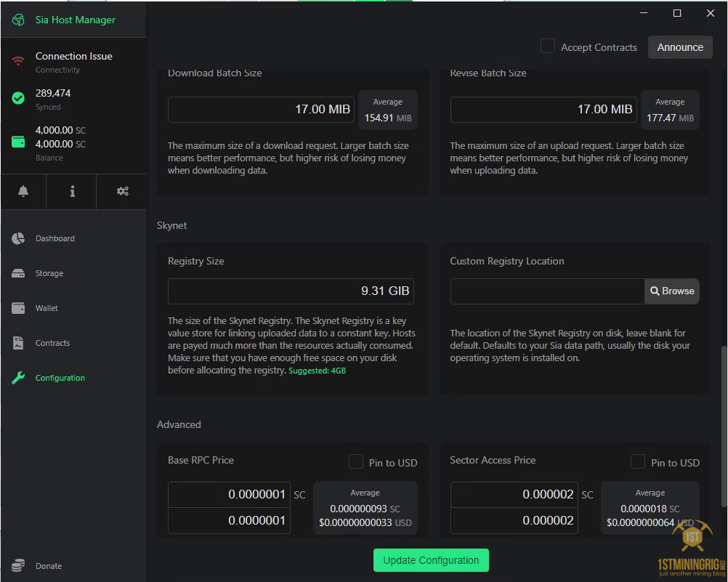Enable Accept Contracts checkbox

click(x=547, y=46)
